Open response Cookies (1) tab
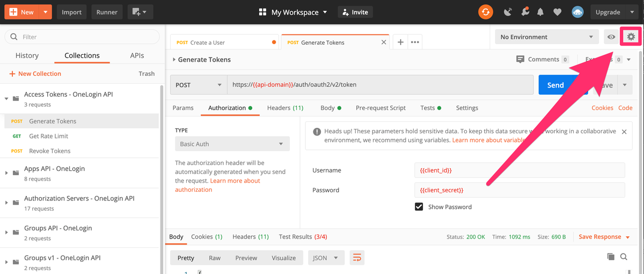The width and height of the screenshot is (644, 274). click(207, 236)
